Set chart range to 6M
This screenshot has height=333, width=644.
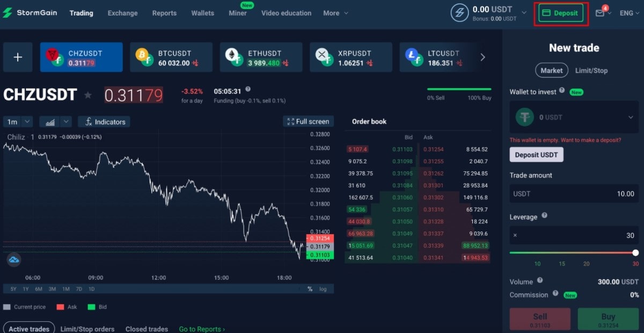click(39, 289)
